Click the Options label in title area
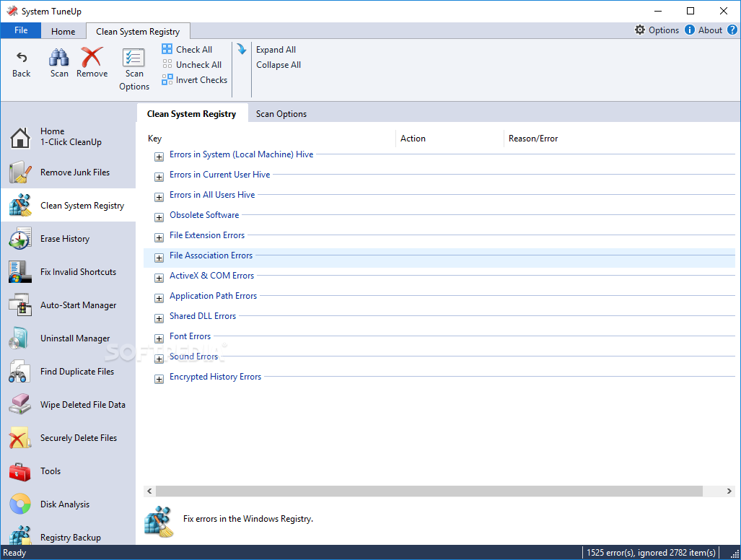Screen dimensions: 741x560 (x=664, y=30)
